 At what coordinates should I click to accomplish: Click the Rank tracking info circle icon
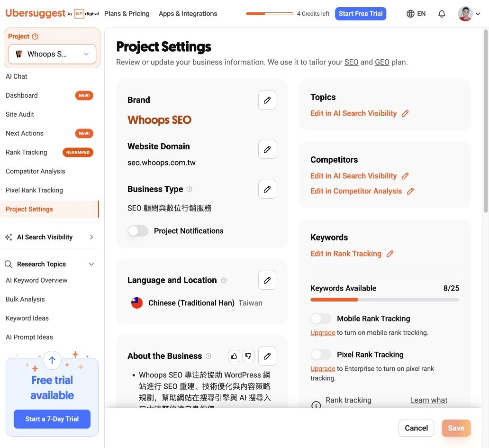pos(316,405)
